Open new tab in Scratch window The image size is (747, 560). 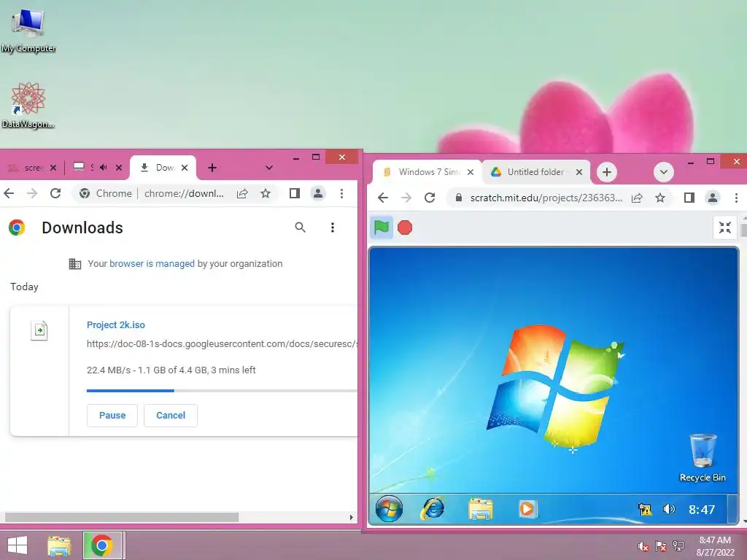[607, 172]
